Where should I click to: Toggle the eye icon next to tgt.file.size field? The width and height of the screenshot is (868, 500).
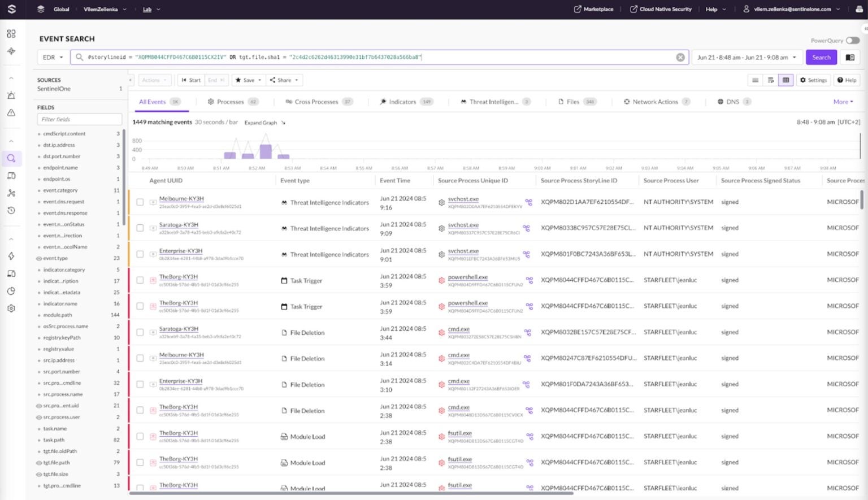(x=39, y=475)
